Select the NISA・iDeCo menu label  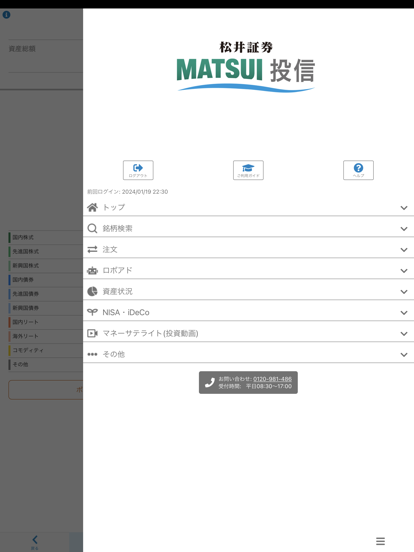pyautogui.click(x=126, y=312)
